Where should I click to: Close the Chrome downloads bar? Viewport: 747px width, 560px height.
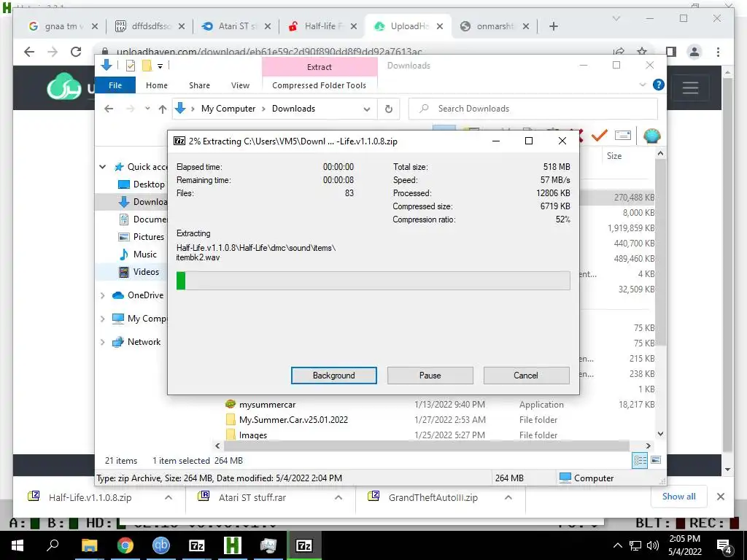pos(720,497)
